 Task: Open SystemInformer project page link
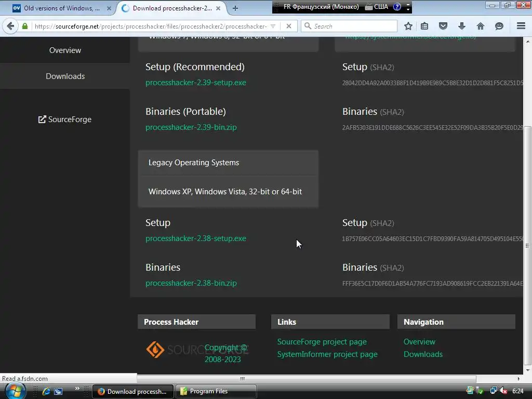coord(327,354)
